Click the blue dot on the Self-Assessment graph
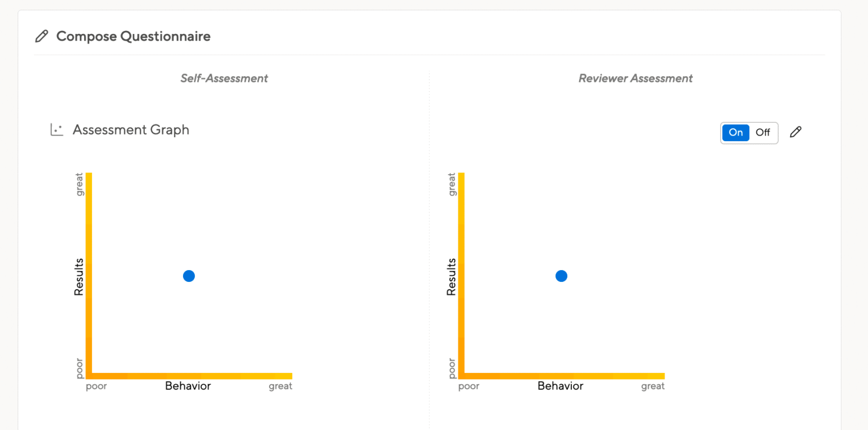 click(x=188, y=276)
